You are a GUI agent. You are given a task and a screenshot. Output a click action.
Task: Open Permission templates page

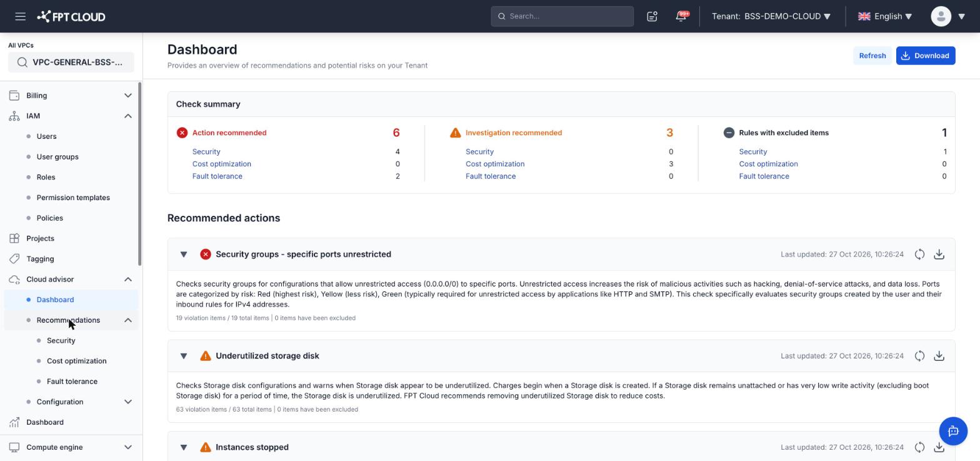click(73, 198)
